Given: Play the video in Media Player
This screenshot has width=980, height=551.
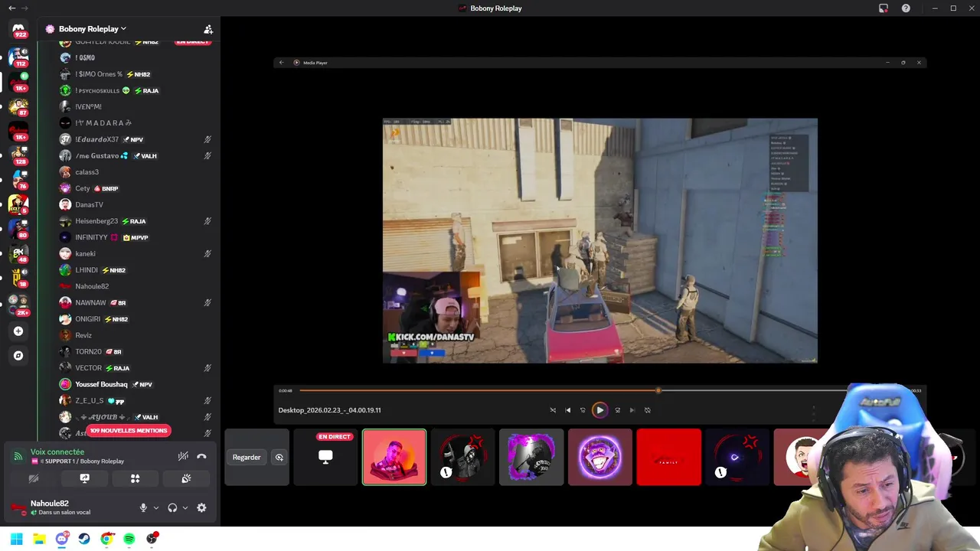Looking at the screenshot, I should [x=599, y=410].
